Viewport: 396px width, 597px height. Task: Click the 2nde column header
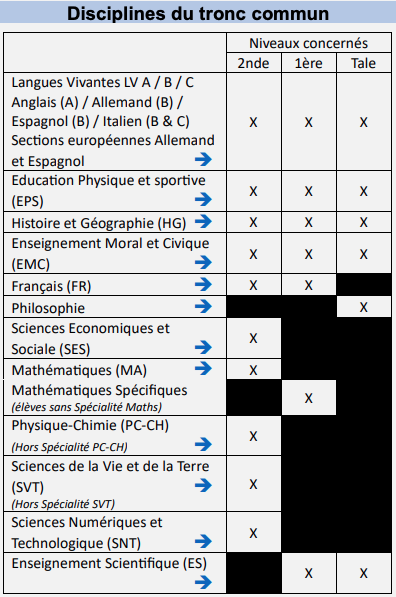point(254,63)
